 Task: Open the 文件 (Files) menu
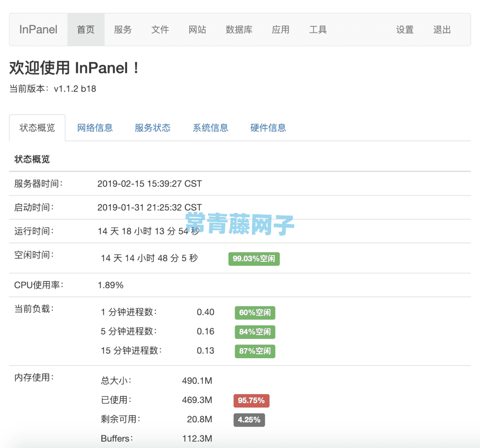(x=160, y=29)
